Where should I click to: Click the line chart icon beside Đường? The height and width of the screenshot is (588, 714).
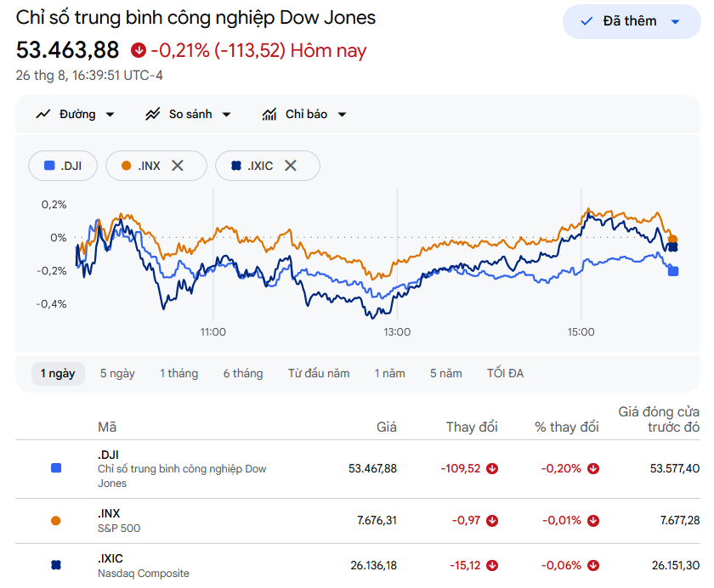coord(43,114)
